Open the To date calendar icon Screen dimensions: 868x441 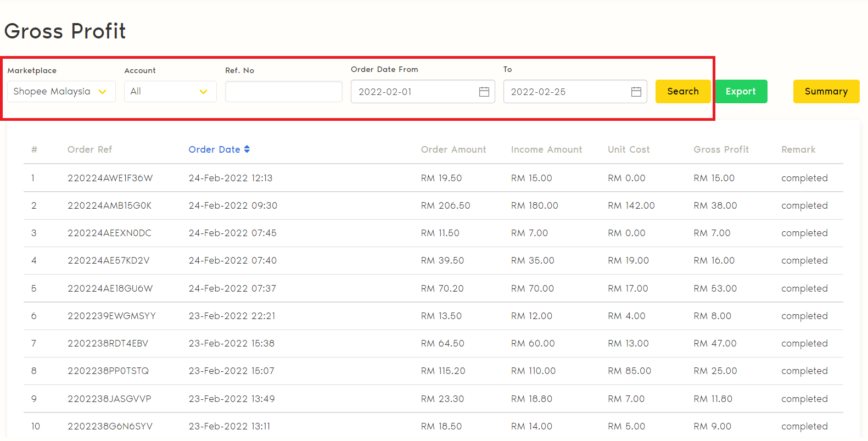tap(636, 92)
